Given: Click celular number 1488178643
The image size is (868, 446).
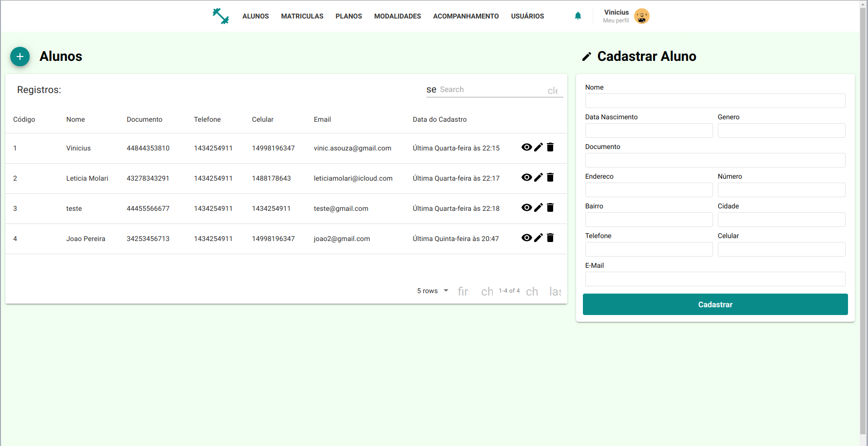Looking at the screenshot, I should pos(271,178).
